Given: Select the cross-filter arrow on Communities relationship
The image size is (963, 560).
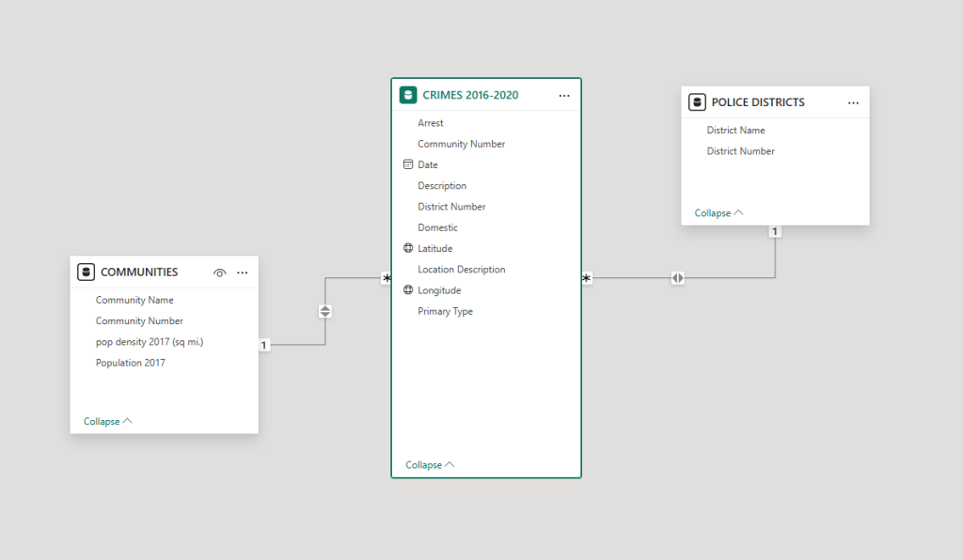Looking at the screenshot, I should pyautogui.click(x=325, y=311).
